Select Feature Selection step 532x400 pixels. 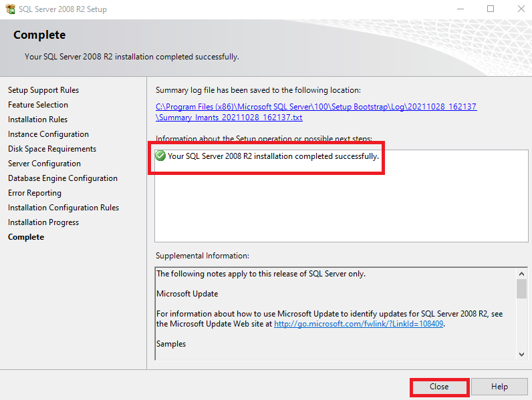[x=38, y=105]
